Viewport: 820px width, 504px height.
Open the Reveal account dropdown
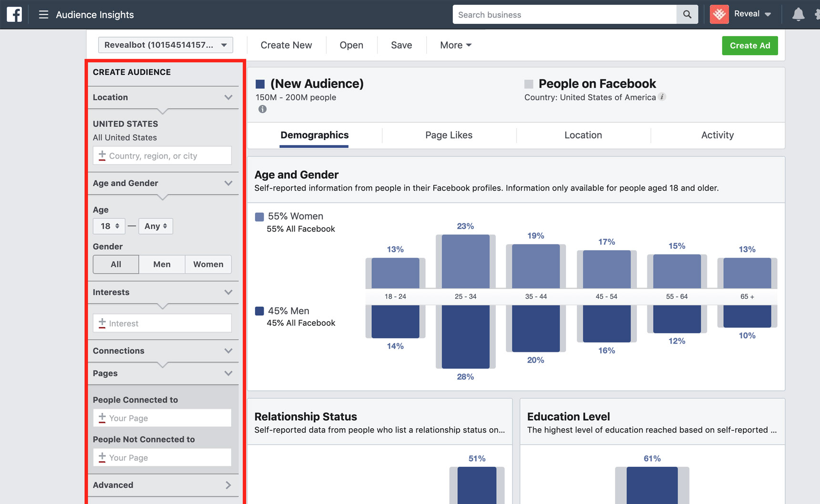pos(753,14)
